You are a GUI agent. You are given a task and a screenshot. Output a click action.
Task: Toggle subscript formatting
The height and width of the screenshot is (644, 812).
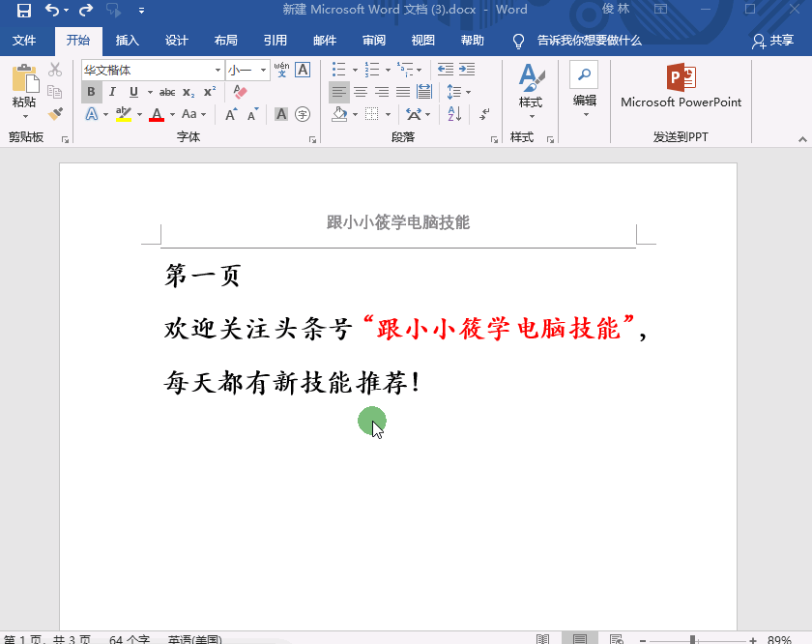[x=188, y=92]
